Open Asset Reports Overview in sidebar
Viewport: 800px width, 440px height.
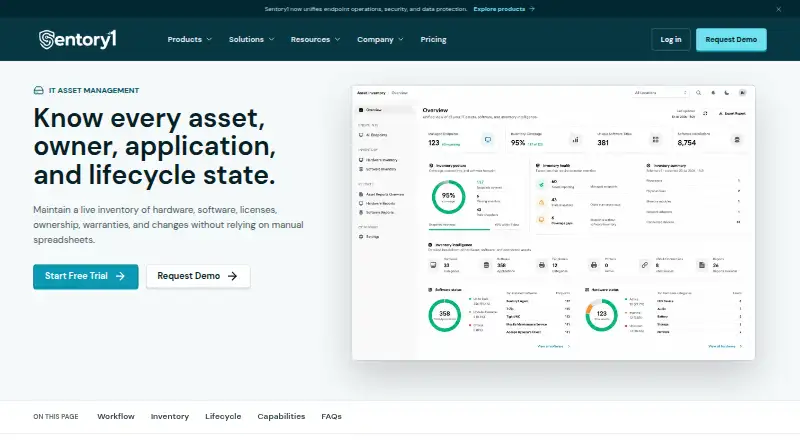coord(382,194)
